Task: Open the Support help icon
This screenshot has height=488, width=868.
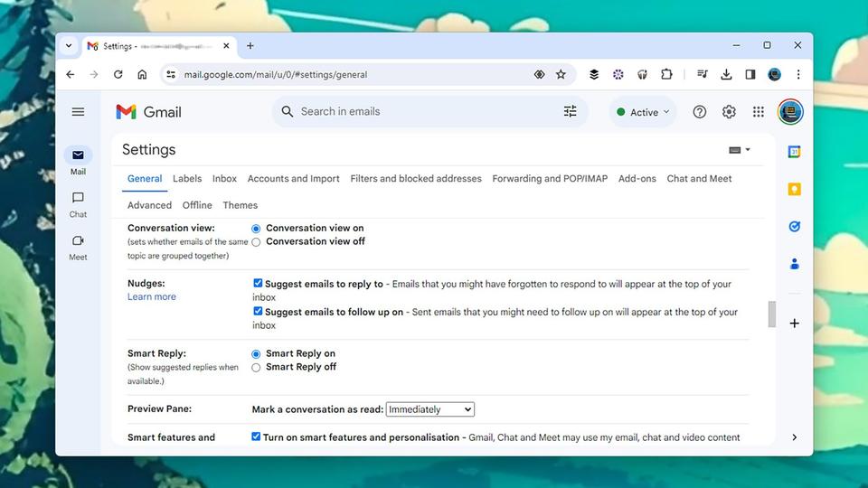Action: (699, 112)
